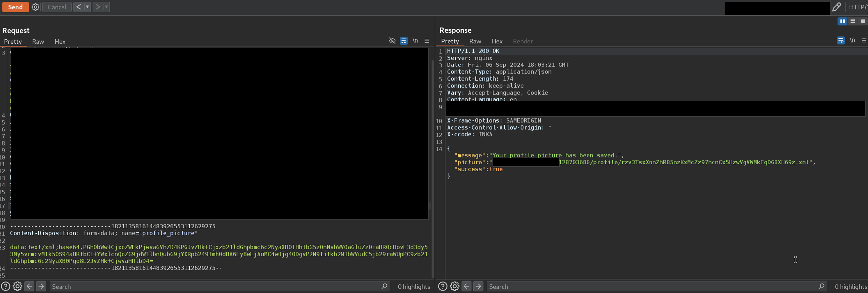This screenshot has height=293, width=868.
Task: Open the Response search settings gear
Action: click(455, 286)
